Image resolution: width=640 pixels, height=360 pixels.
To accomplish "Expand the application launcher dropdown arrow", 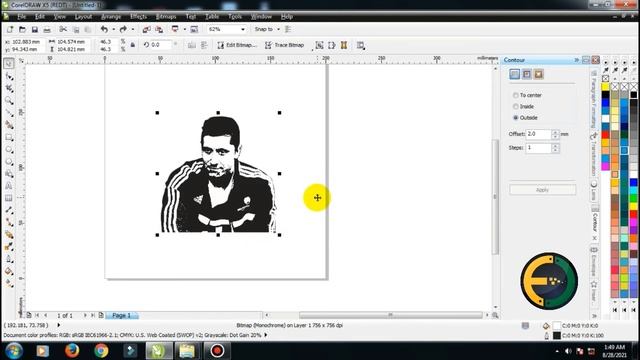I will click(184, 29).
